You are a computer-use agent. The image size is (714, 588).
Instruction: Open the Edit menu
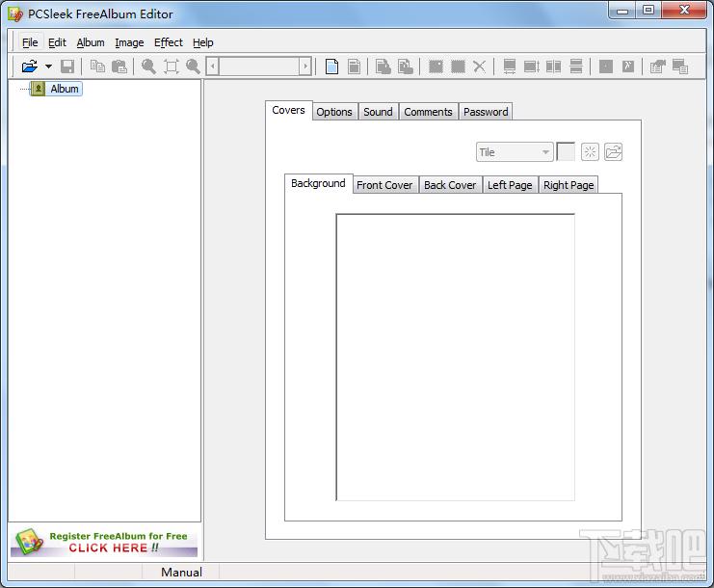pos(57,42)
